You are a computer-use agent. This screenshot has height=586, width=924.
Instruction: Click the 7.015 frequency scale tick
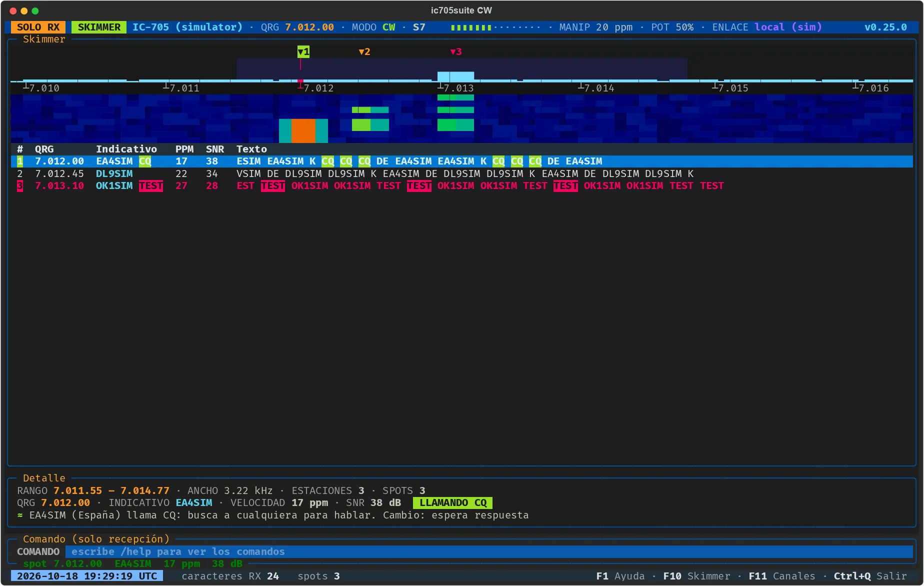coord(730,87)
